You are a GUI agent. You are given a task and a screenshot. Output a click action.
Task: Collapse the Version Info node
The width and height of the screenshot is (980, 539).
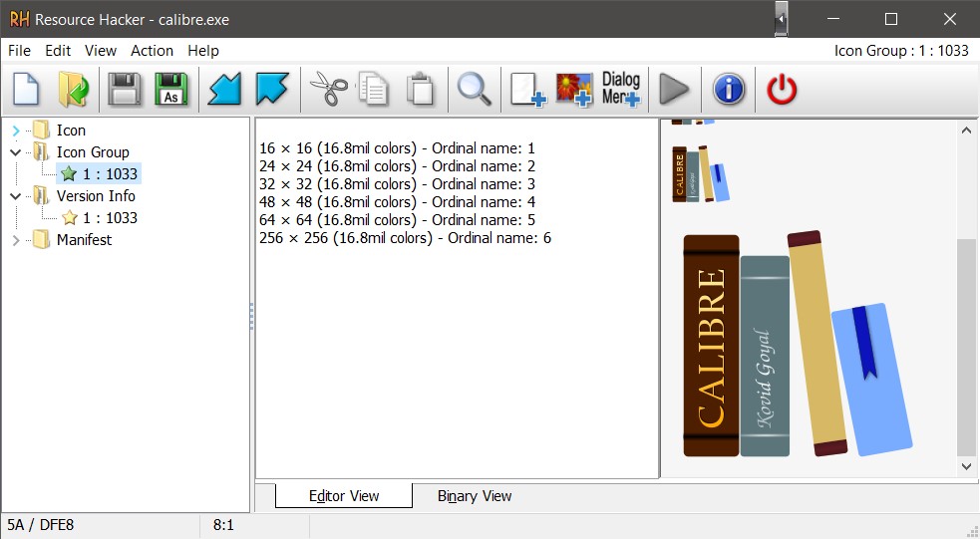coord(16,196)
